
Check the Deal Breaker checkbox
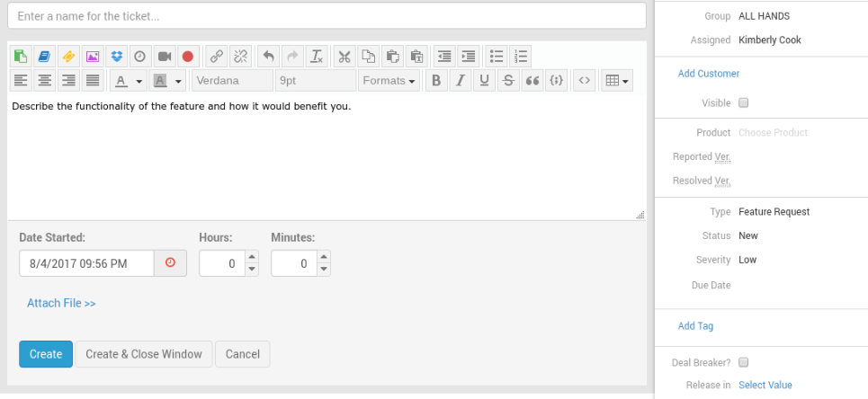[744, 362]
